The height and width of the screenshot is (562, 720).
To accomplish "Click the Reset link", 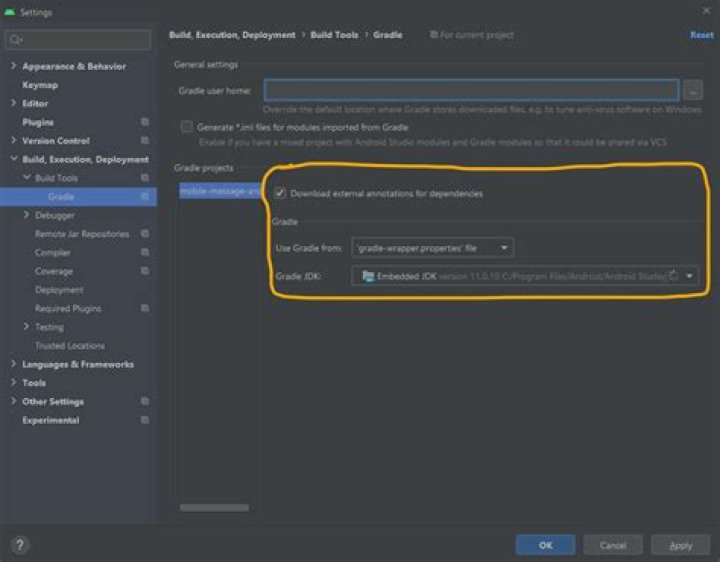I will coord(702,35).
